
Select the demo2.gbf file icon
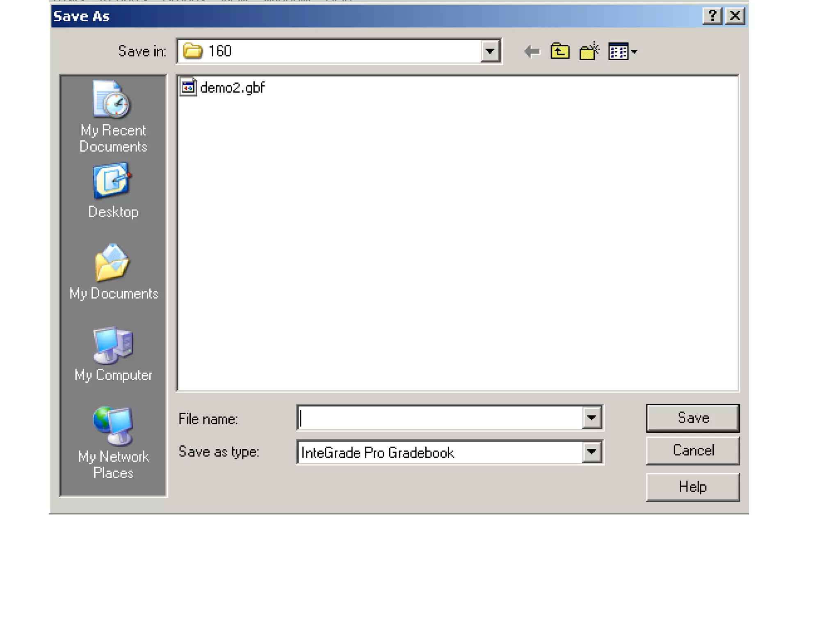(188, 87)
